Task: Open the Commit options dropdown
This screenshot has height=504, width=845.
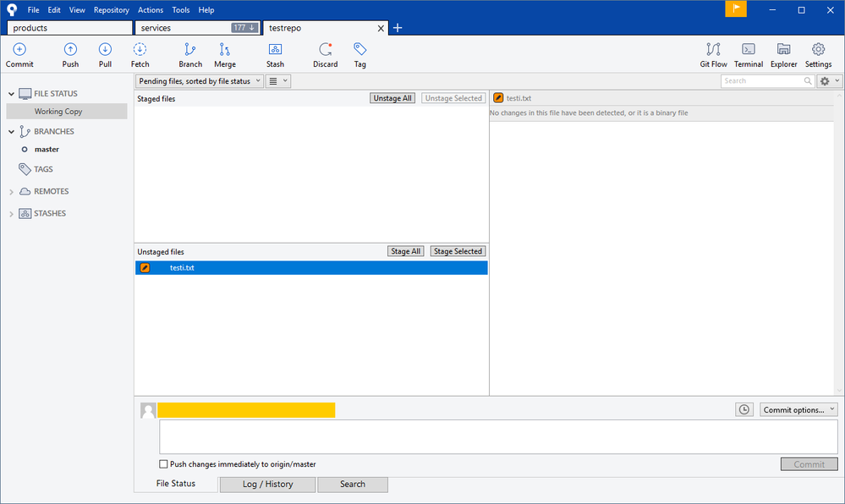Action: tap(798, 409)
